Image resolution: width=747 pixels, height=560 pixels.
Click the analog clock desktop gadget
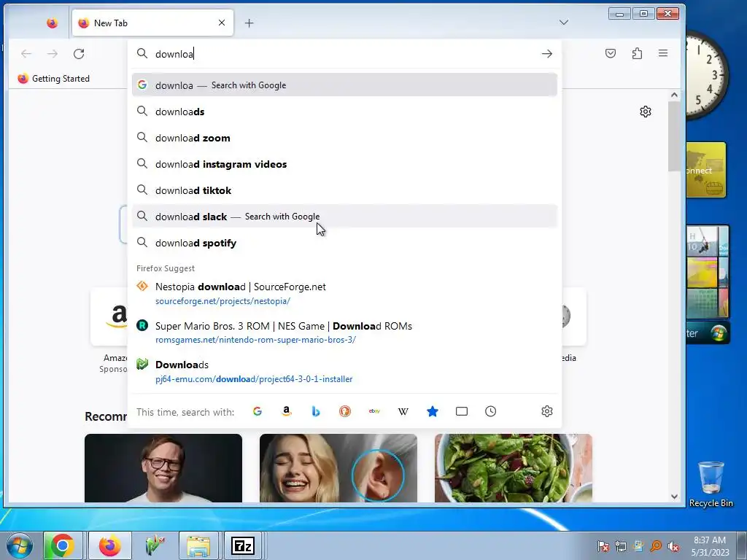[x=707, y=76]
